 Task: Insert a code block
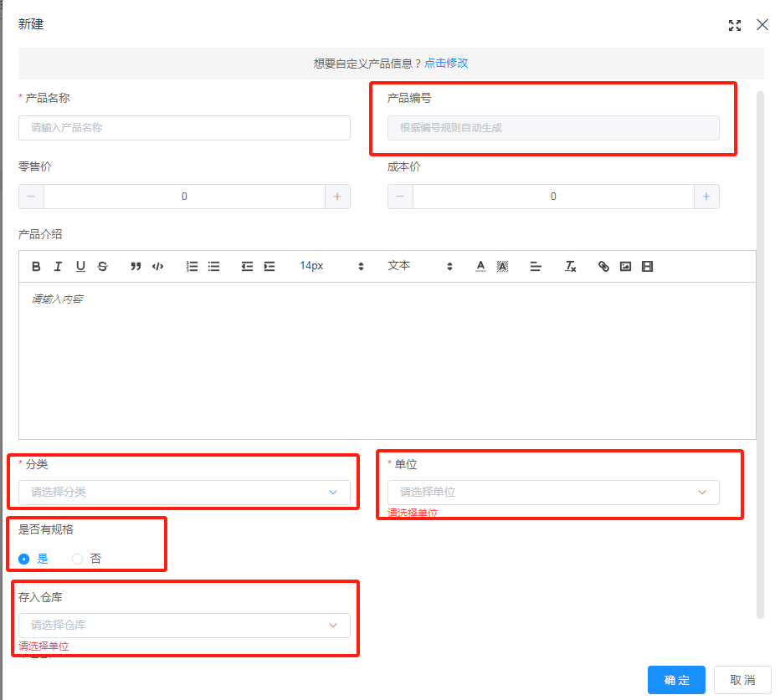click(x=157, y=266)
